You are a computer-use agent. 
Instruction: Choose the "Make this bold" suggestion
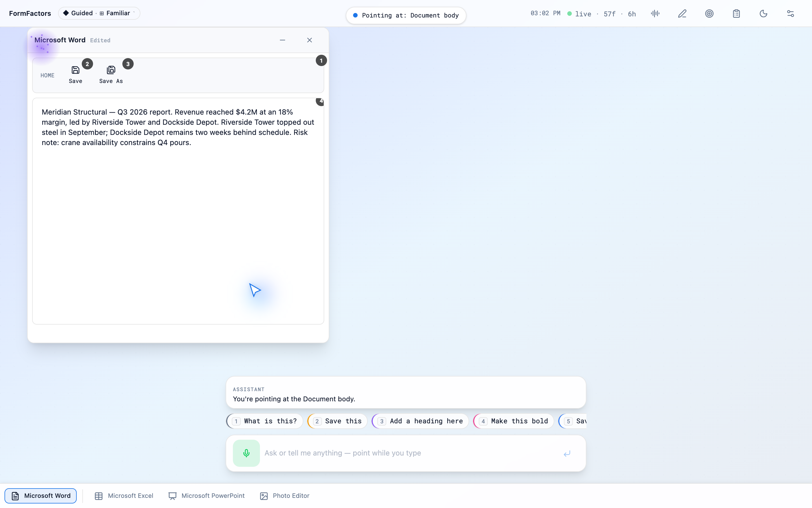[513, 421]
